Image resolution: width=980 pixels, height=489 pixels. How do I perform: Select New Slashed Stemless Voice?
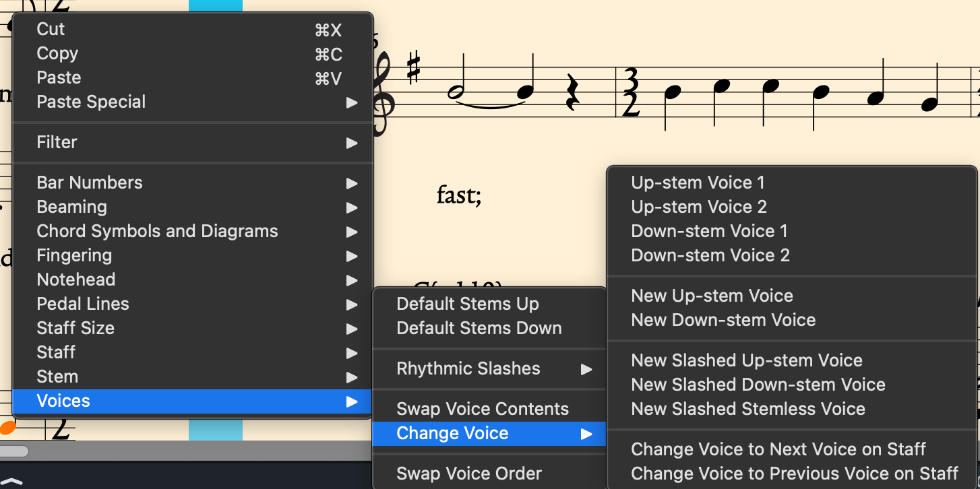coord(748,409)
